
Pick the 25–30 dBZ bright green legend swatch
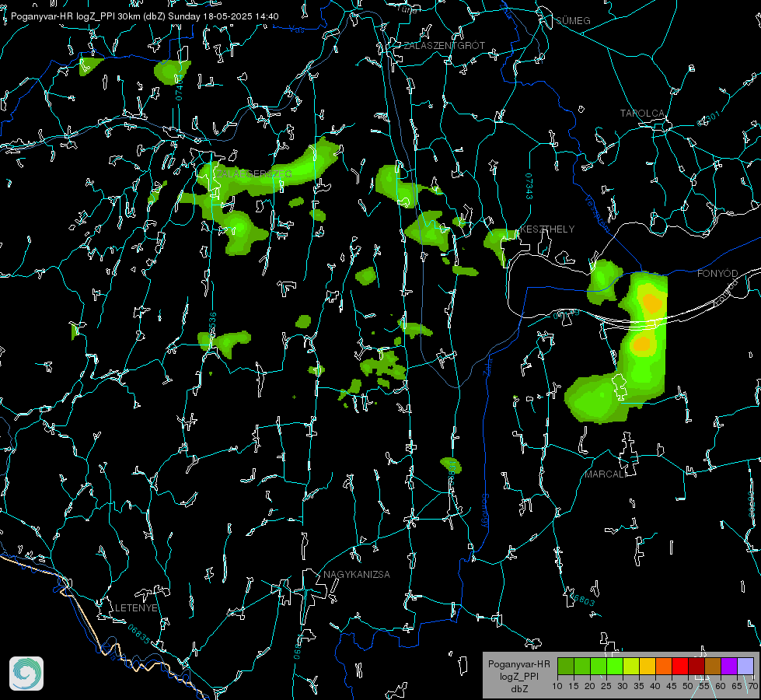[x=615, y=666]
